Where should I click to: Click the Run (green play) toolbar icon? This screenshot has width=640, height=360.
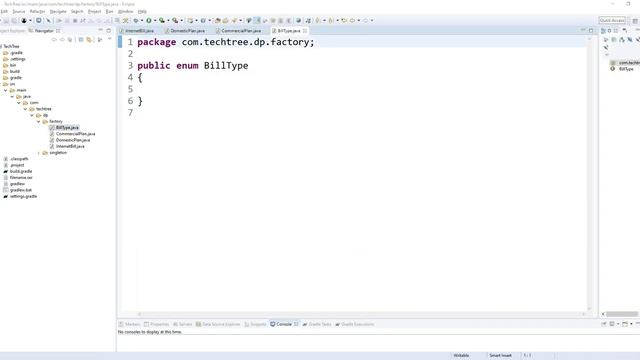[x=149, y=20]
